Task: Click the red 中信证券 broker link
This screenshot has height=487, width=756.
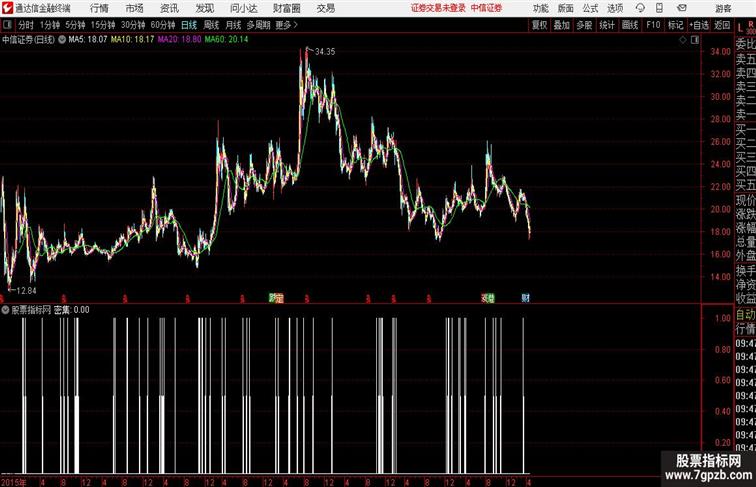Action: 486,8
